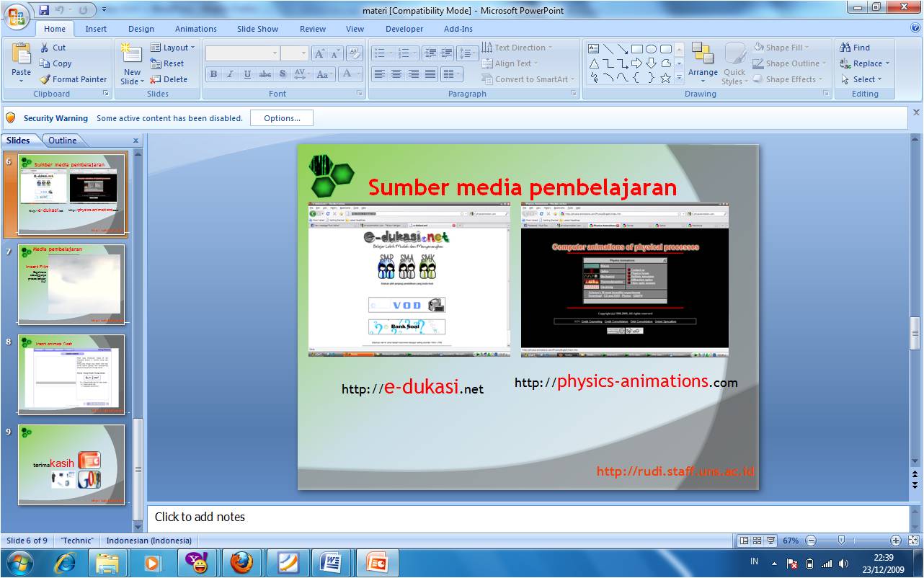The height and width of the screenshot is (578, 924).
Task: Click the zoom slider handle
Action: tap(841, 541)
